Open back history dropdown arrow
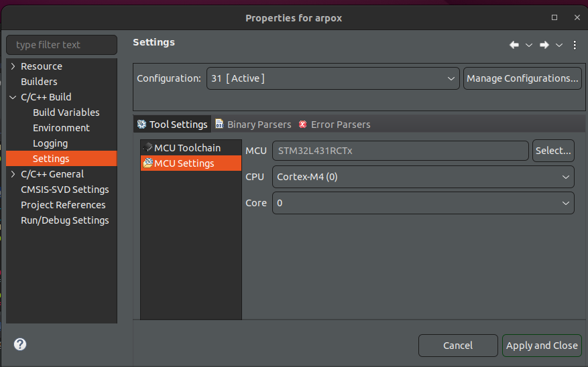The width and height of the screenshot is (588, 367). click(528, 45)
